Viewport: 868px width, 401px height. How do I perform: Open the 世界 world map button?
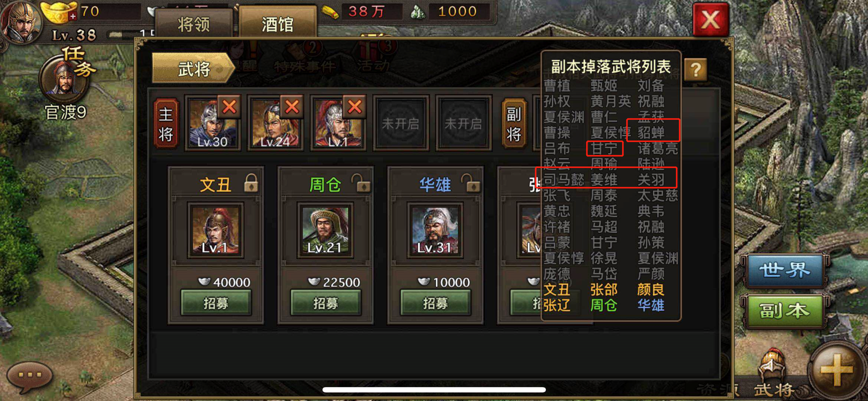[x=784, y=270]
